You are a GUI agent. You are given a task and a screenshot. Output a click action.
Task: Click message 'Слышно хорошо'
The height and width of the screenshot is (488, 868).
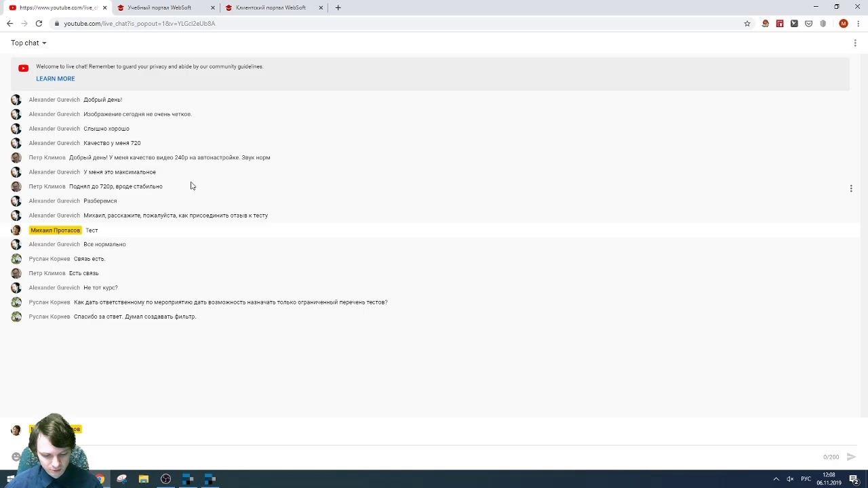tap(106, 129)
